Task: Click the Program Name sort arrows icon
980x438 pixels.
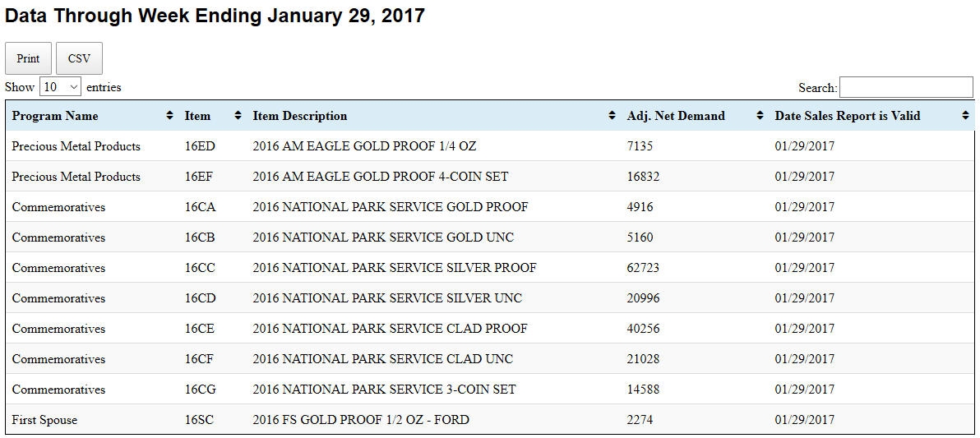Action: [x=169, y=116]
